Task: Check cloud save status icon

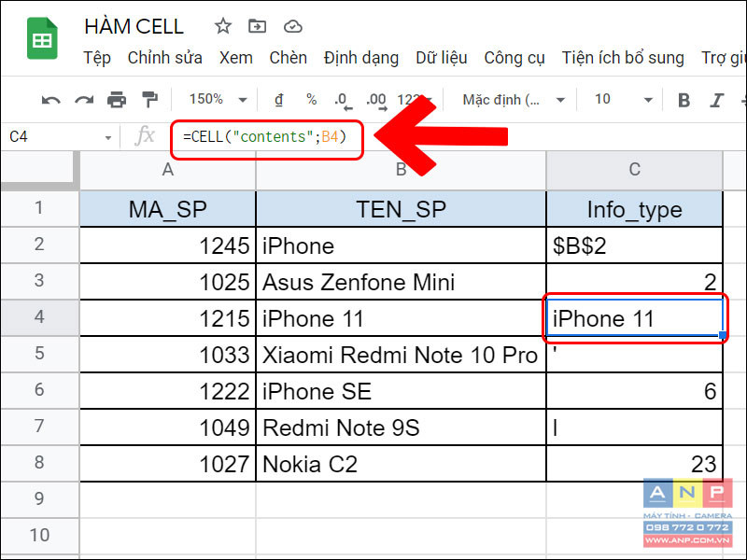Action: pyautogui.click(x=293, y=26)
